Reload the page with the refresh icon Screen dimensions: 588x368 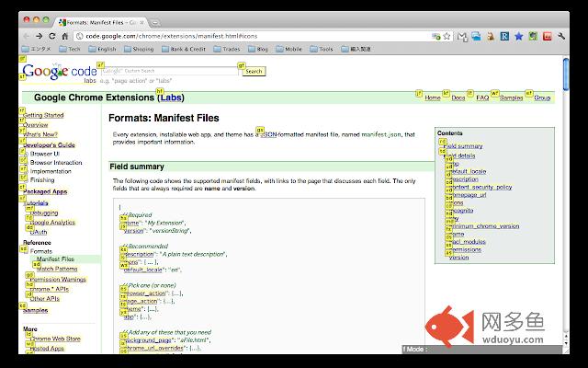[x=52, y=36]
